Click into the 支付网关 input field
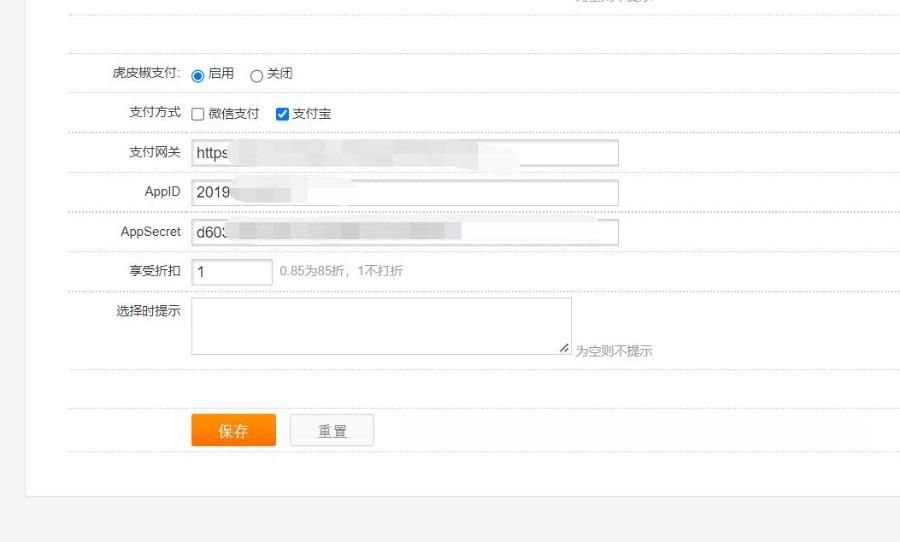Screen dimensions: 900x542 [405, 153]
